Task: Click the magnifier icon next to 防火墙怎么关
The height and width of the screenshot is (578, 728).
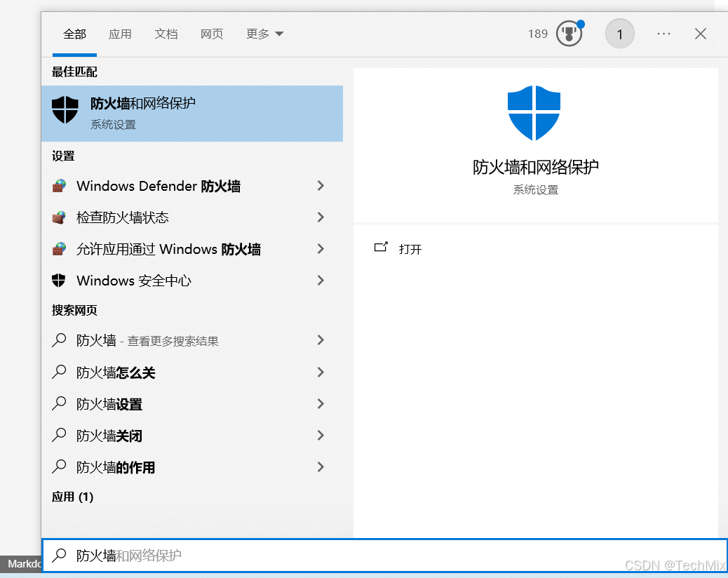Action: [x=59, y=372]
